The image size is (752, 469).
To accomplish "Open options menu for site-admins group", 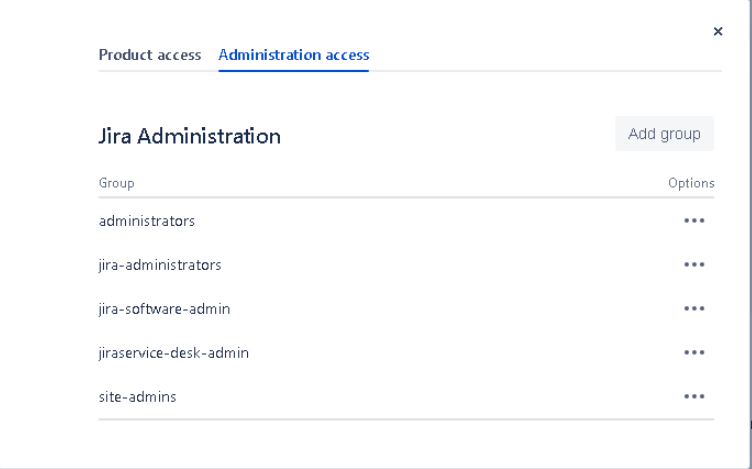I will [x=694, y=397].
